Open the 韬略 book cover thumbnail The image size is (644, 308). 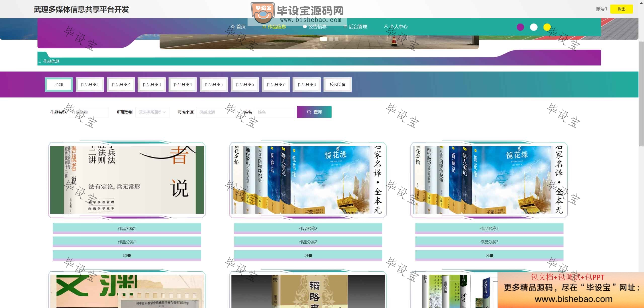[308, 291]
